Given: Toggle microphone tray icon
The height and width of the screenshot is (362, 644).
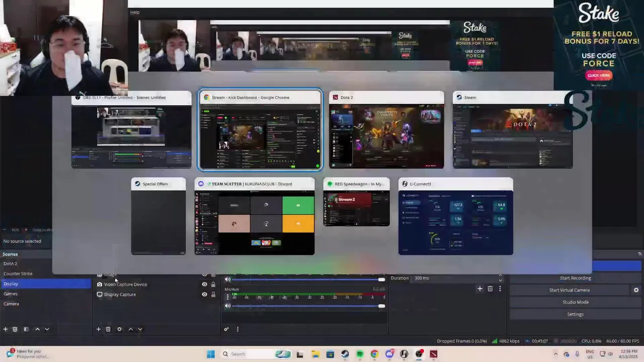Looking at the screenshot, I should [577, 354].
